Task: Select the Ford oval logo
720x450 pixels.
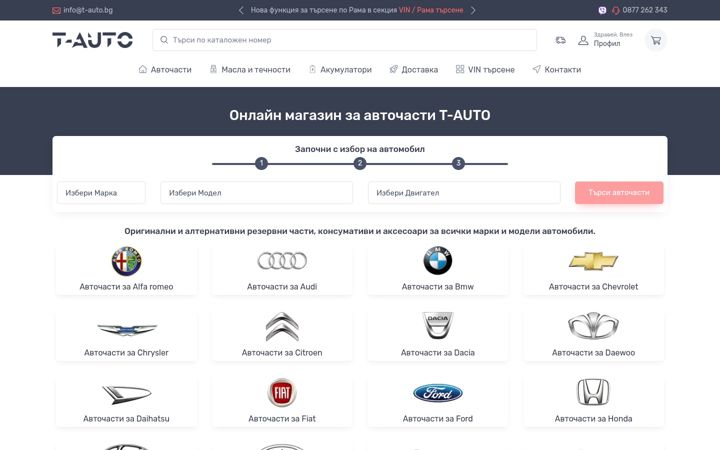Action: point(438,393)
